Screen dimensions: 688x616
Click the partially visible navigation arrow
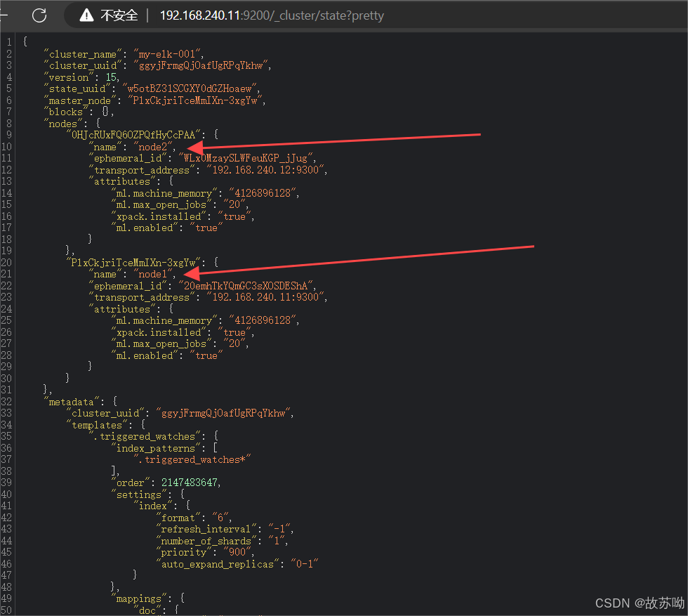click(4, 15)
